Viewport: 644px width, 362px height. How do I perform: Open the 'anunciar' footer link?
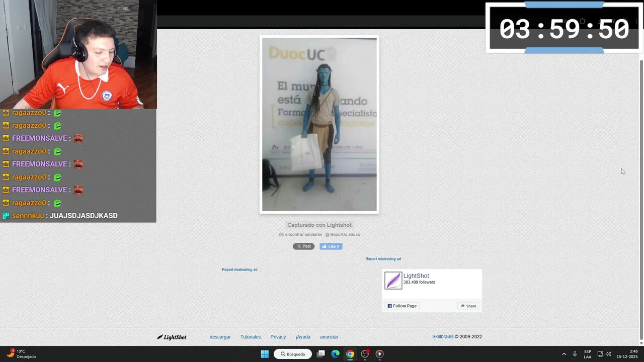click(x=329, y=337)
